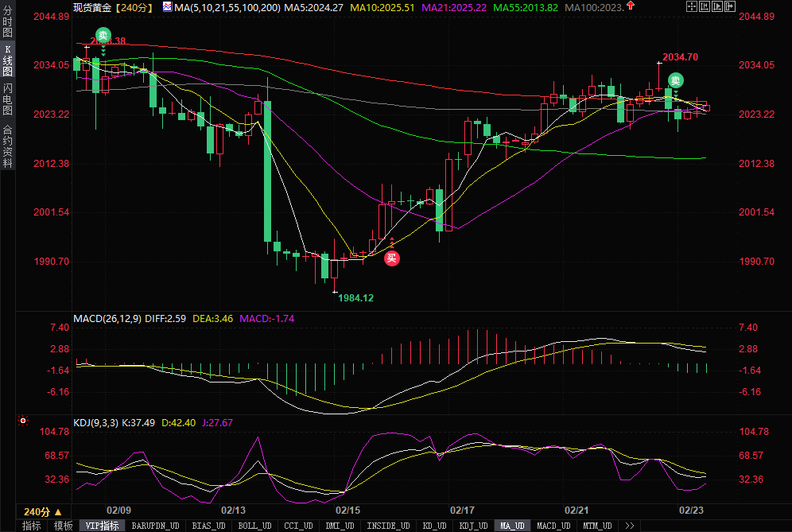792x532 pixels.
Task: Switch to the MACD_UD indicator tab
Action: pyautogui.click(x=553, y=526)
